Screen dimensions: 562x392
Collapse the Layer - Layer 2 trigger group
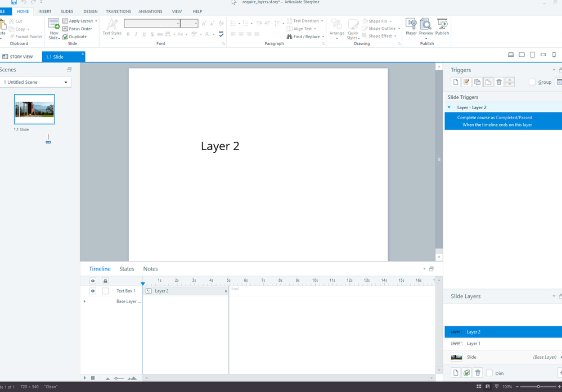tap(449, 107)
